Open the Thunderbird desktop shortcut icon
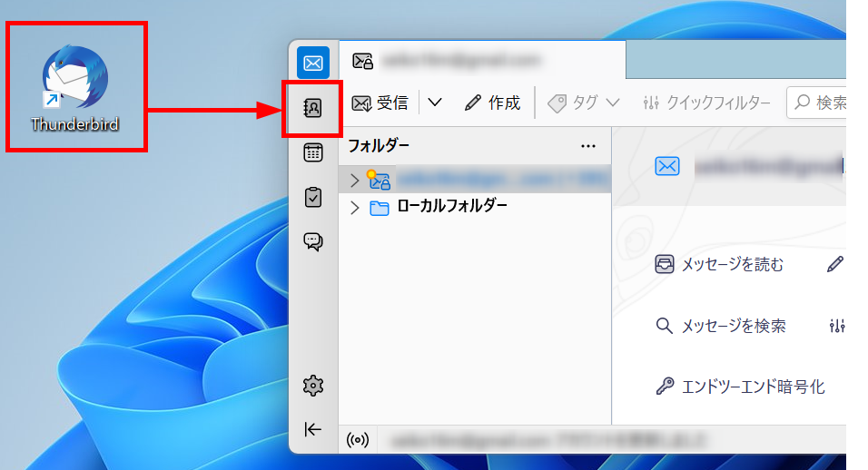The height and width of the screenshot is (470, 868). (x=74, y=86)
